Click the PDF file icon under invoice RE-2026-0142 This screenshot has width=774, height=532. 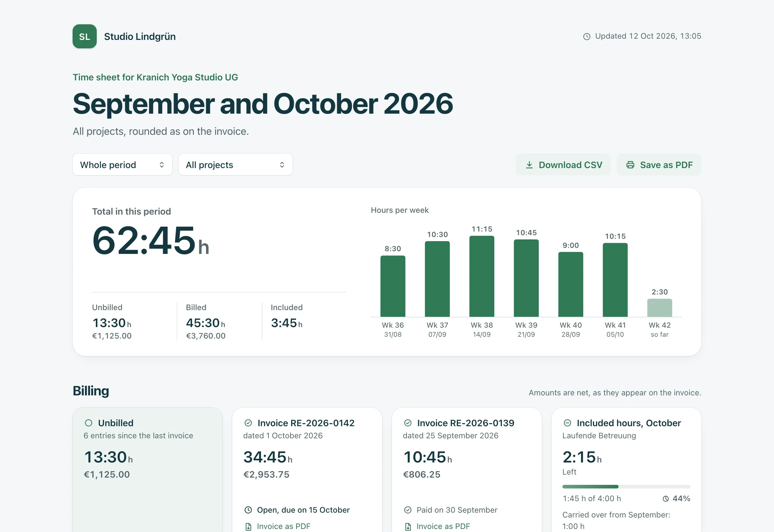click(248, 527)
